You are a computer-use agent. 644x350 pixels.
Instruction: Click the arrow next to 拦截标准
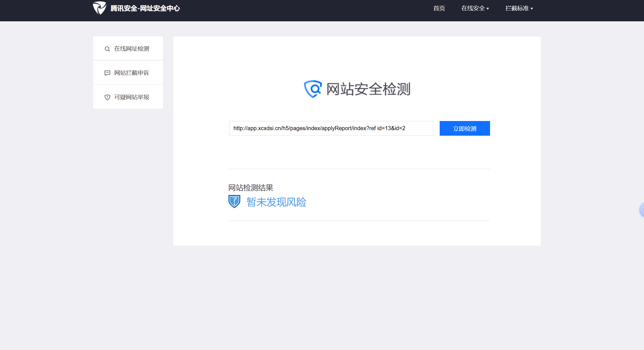(x=532, y=9)
